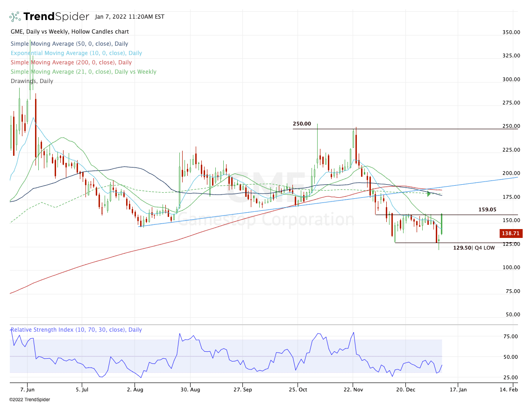Click the timestamp Jan 7, 2022 11:20AM EST
Image resolution: width=532 pixels, height=404 pixels.
(129, 17)
